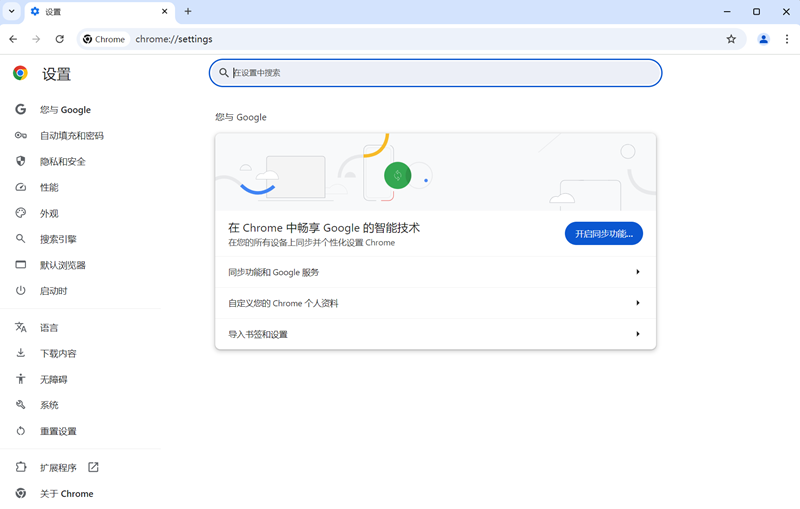Click the download icon for 下载内容
Image resolution: width=800 pixels, height=509 pixels.
tap(20, 353)
